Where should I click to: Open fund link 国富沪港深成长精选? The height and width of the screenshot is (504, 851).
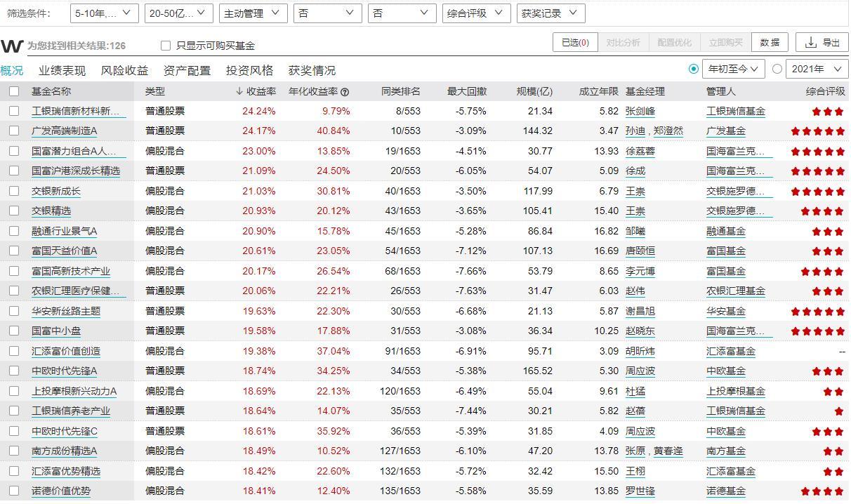(76, 171)
